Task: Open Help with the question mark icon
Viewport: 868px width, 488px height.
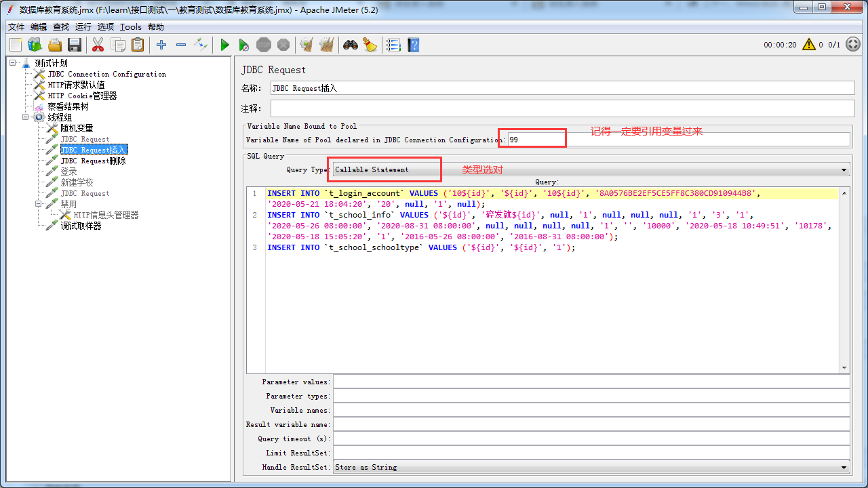Action: point(413,45)
